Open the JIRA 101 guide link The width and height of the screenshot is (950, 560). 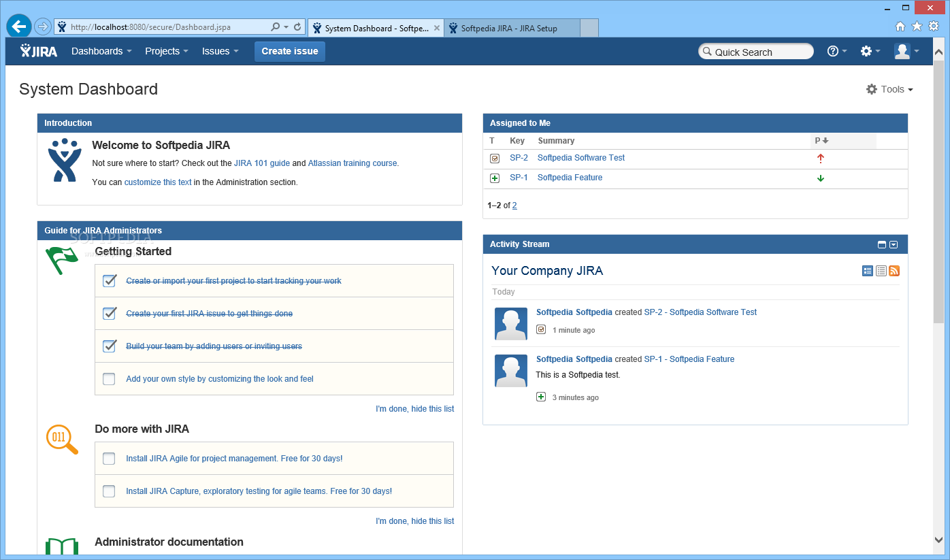(x=262, y=163)
